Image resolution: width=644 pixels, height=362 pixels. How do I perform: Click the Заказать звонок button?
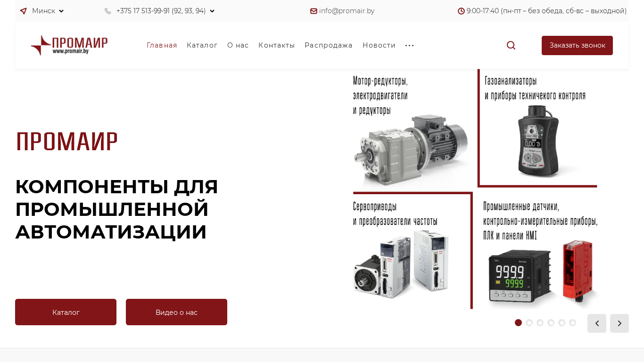click(577, 45)
